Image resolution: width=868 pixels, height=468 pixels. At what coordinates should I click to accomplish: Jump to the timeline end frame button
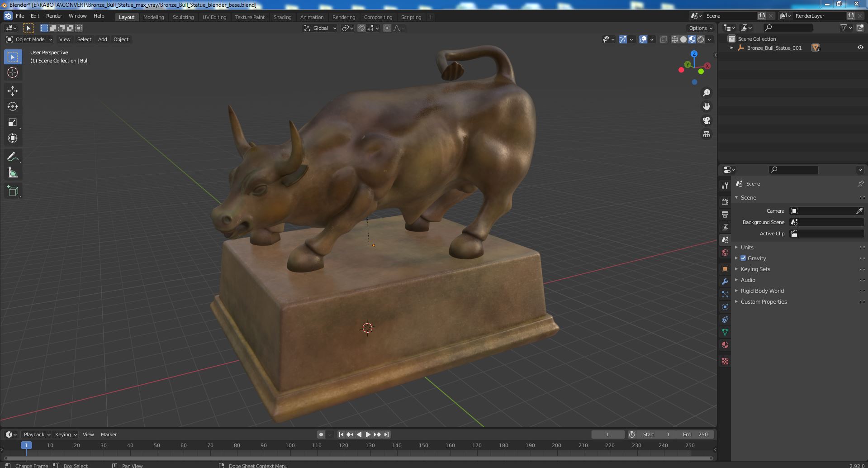[x=386, y=435]
